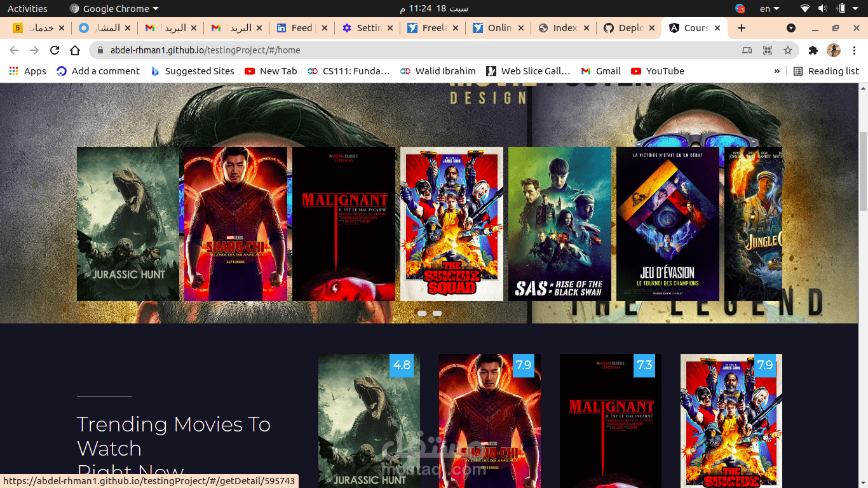Open trending Suicide Squad movie card
Viewport: 868px width, 488px height.
point(731,421)
